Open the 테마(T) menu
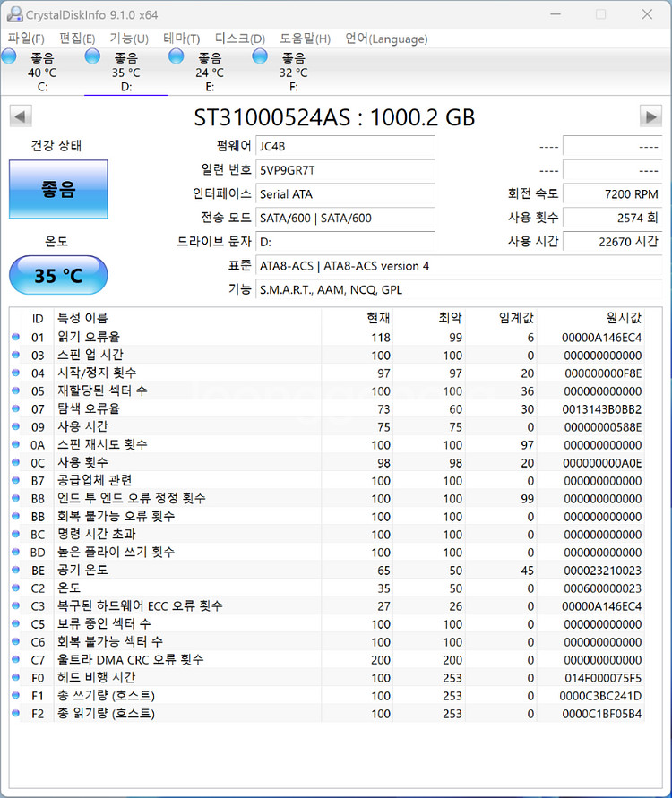This screenshot has height=798, width=672. pos(181,39)
